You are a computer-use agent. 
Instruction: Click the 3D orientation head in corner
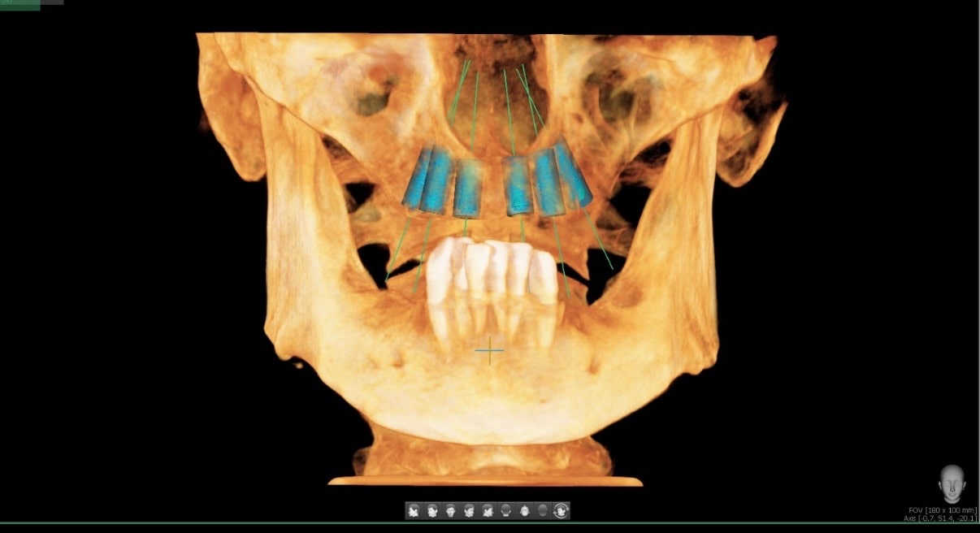click(952, 483)
